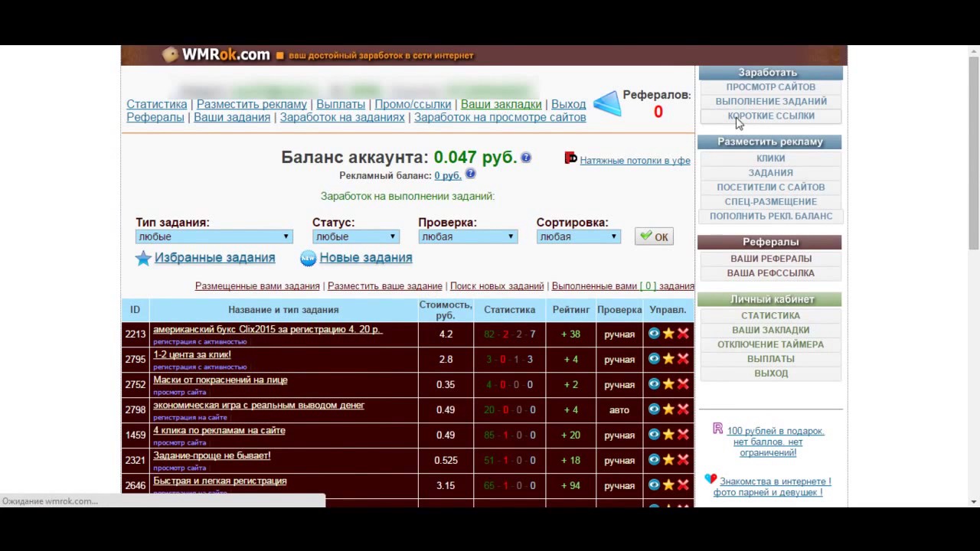Open Ваши рефералы in sidebar
The height and width of the screenshot is (551, 980).
(771, 259)
